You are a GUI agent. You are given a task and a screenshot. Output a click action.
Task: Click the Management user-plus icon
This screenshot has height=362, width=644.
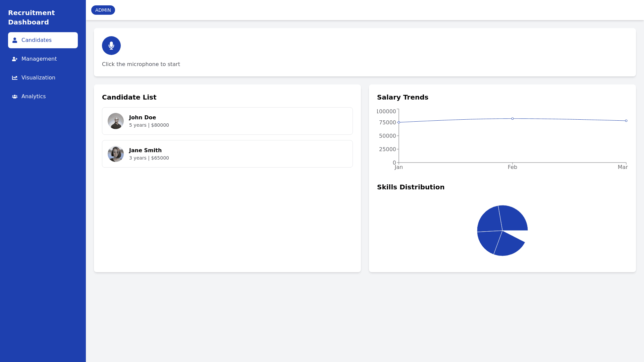(15, 59)
